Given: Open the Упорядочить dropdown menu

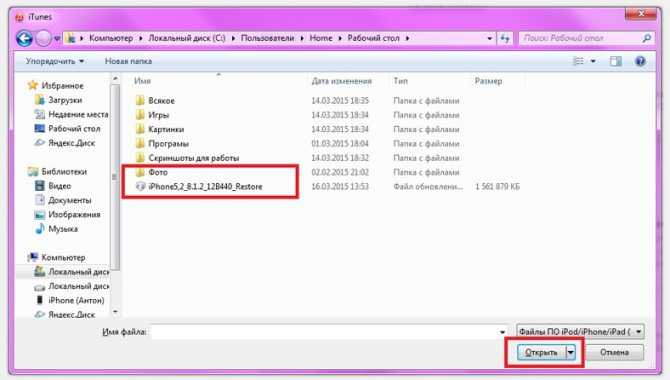Looking at the screenshot, I should point(55,61).
